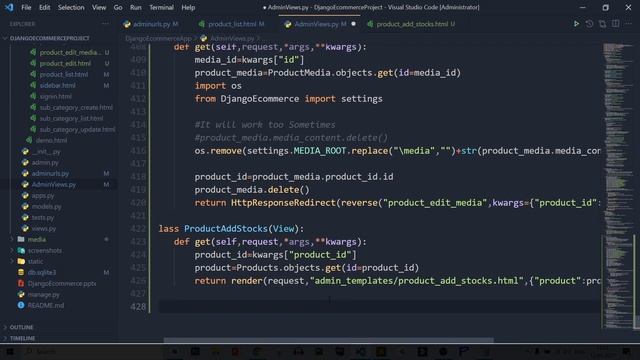The image size is (640, 360).
Task: Switch to the product_add_stocks.html tab
Action: click(x=411, y=24)
